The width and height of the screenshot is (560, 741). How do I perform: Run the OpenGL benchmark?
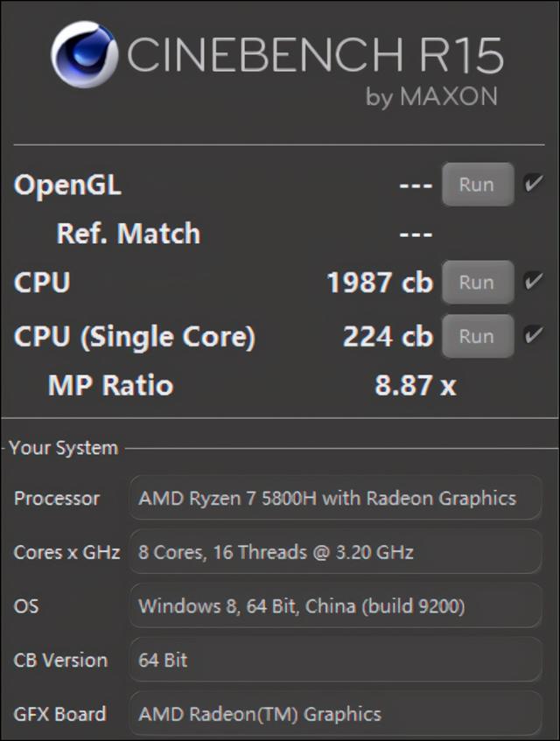(477, 185)
